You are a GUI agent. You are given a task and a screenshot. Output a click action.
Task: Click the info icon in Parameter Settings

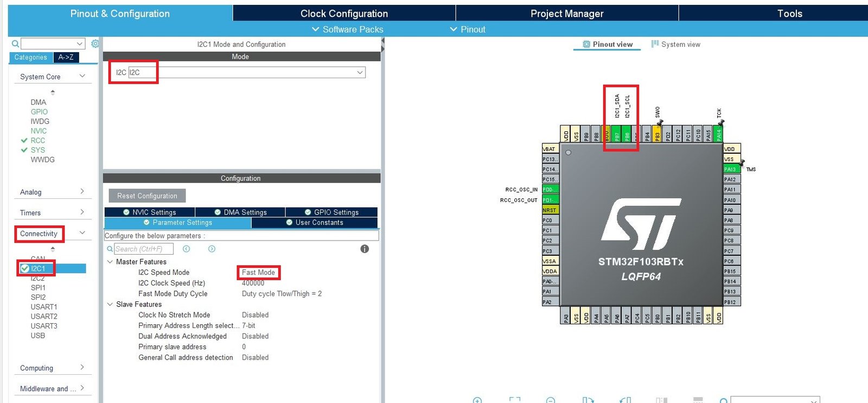[365, 249]
